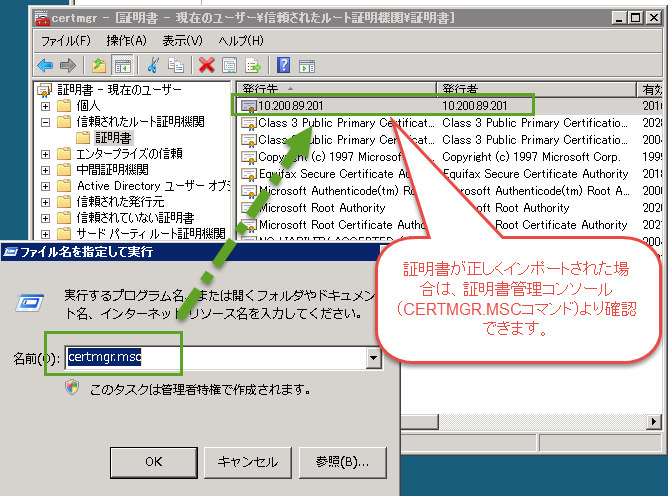Click 参照(B)... browse button

pos(343,462)
